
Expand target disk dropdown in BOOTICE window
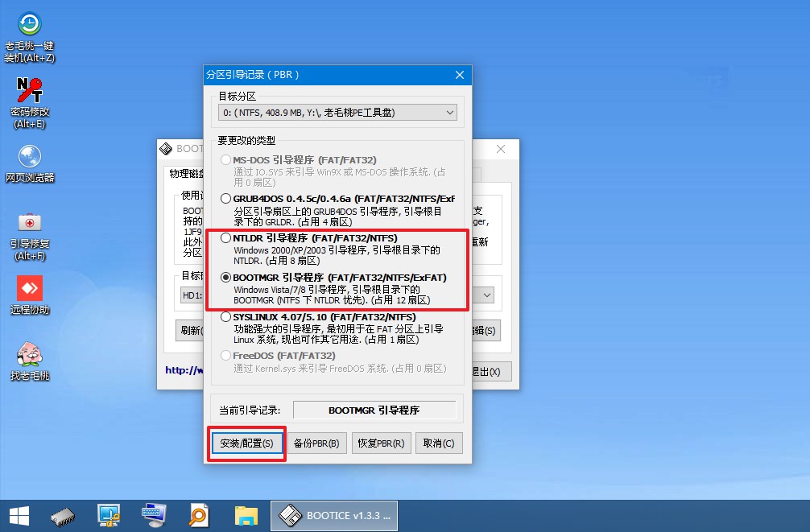487,295
